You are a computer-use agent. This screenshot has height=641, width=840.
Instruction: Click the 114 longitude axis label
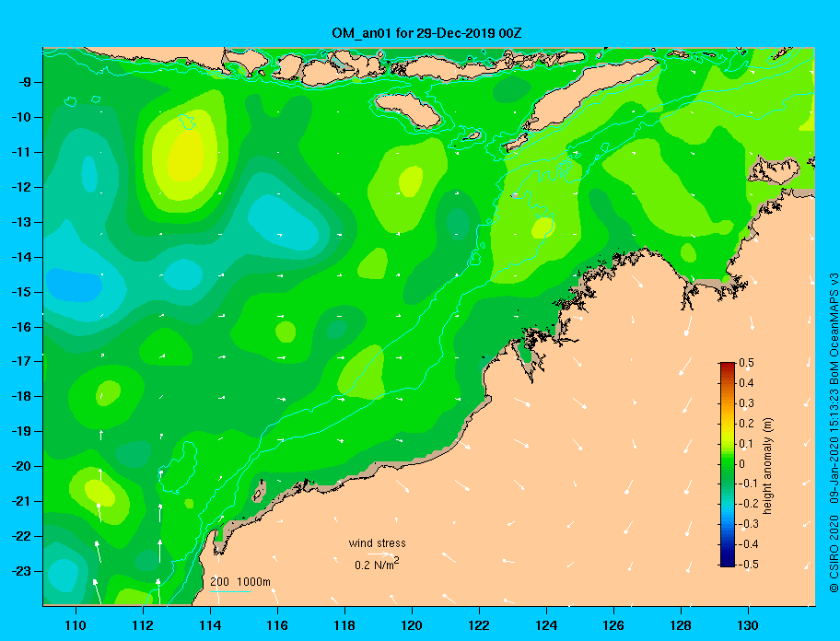(210, 625)
